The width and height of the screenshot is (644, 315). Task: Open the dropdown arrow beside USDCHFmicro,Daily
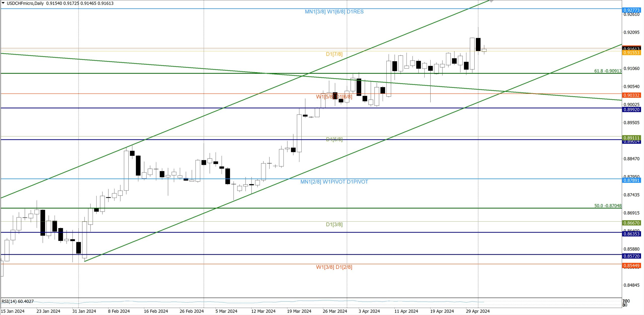tap(3, 3)
